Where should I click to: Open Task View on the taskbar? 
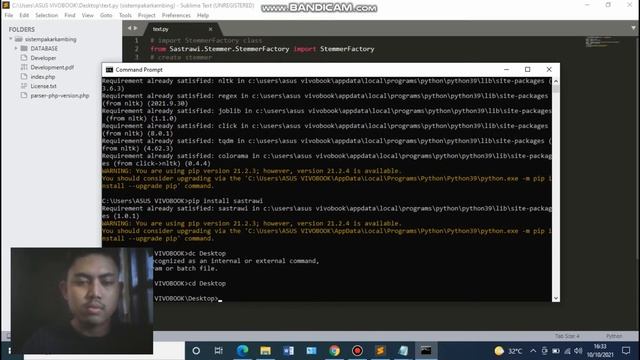click(x=219, y=351)
